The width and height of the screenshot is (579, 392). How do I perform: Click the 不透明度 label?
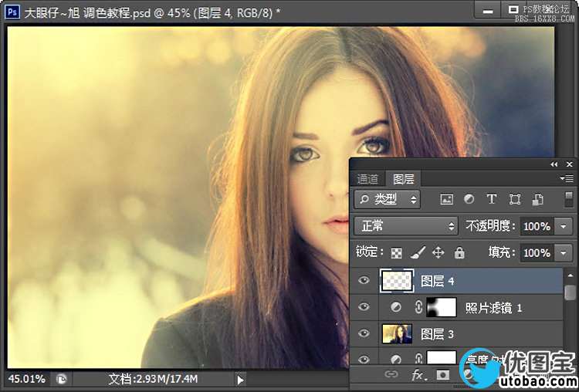tap(490, 226)
